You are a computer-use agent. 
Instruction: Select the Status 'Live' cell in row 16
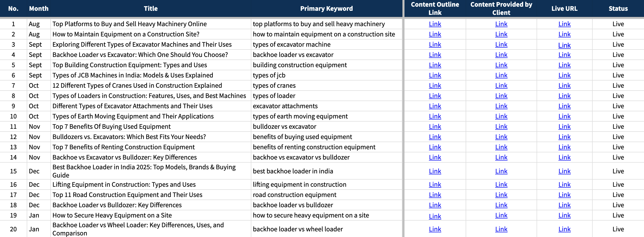coord(618,184)
